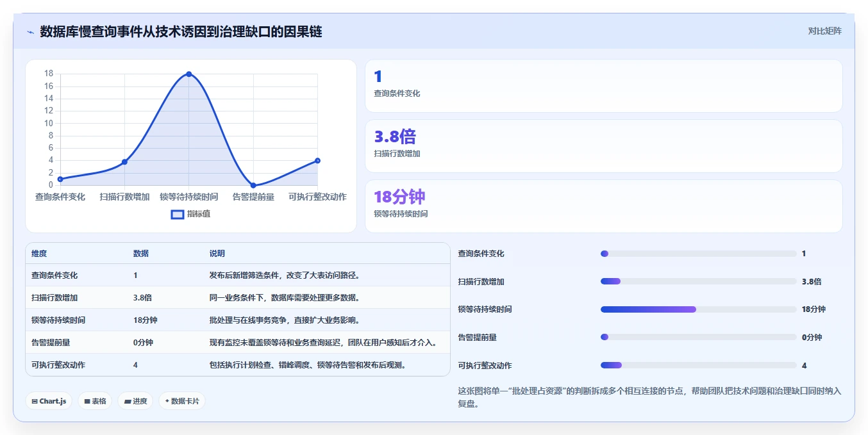This screenshot has width=868, height=435.
Task: Click table value 0分钟
Action: tap(143, 343)
